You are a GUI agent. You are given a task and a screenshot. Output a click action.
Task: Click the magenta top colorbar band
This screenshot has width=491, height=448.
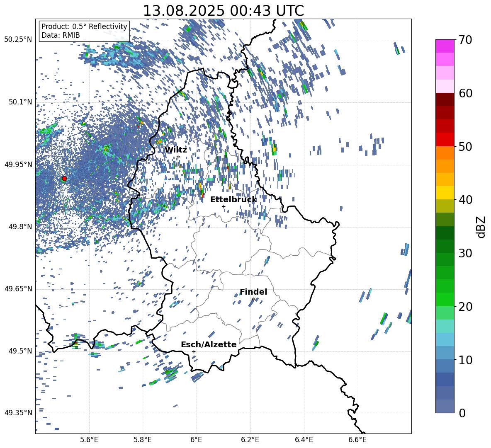click(445, 46)
